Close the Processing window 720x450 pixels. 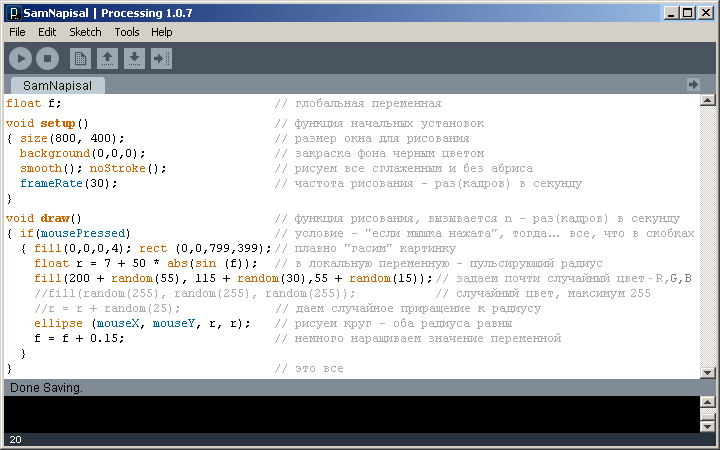[705, 13]
